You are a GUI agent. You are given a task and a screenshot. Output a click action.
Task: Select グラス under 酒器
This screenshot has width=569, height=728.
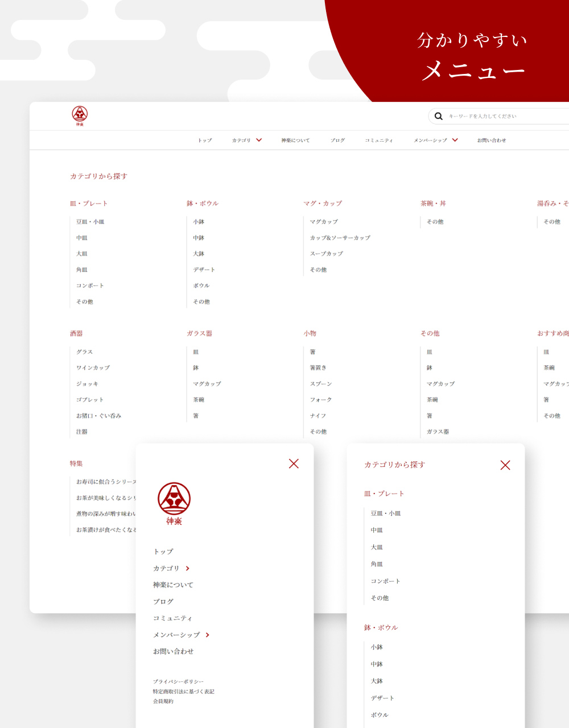[85, 352]
